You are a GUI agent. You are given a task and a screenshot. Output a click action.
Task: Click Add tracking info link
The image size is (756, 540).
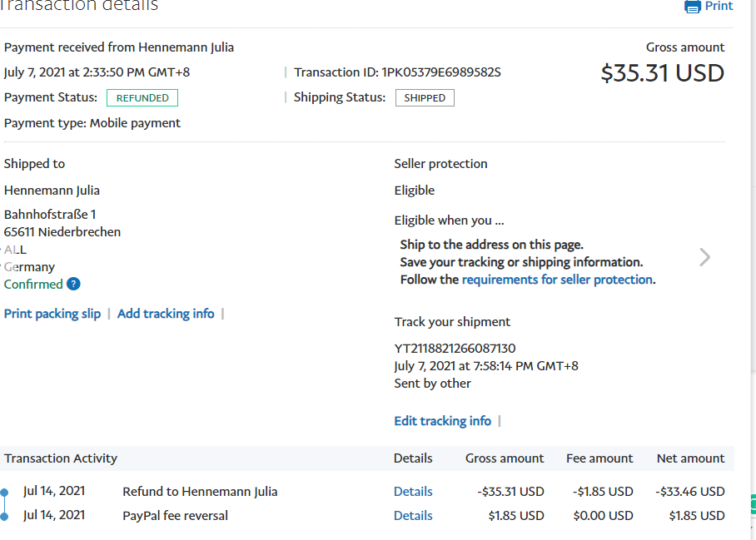[166, 314]
